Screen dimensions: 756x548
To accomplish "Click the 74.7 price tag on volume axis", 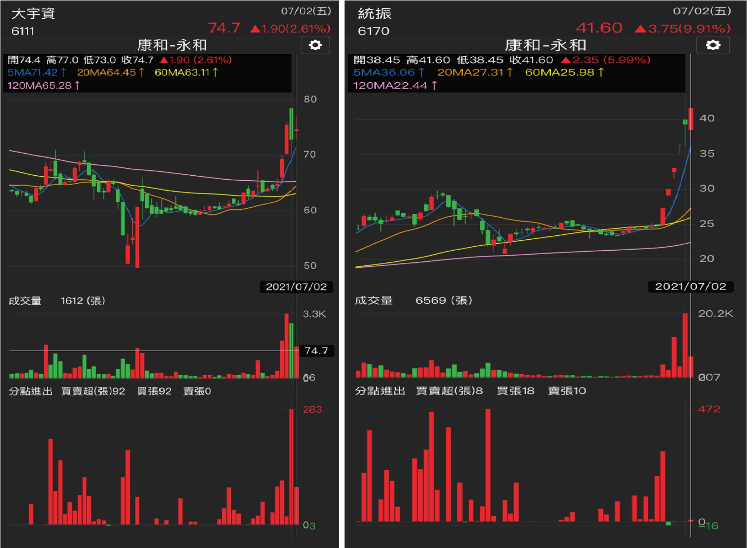I will [316, 351].
